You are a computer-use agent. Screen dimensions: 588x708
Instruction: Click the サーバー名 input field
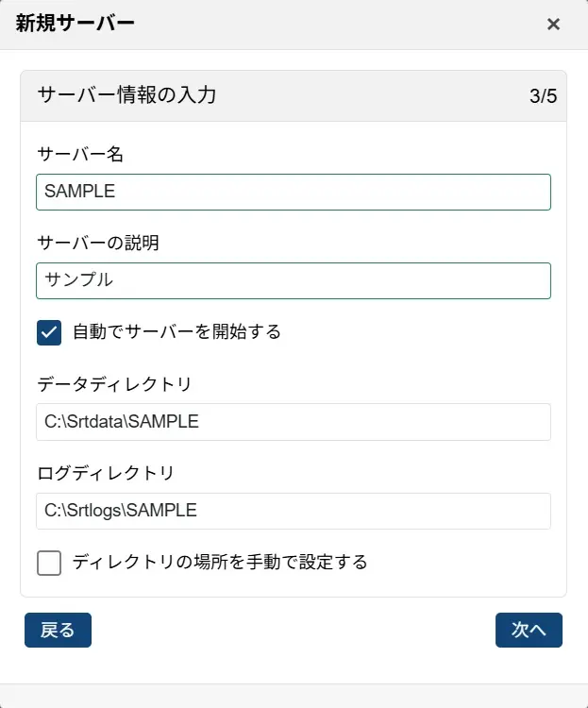[x=293, y=192]
